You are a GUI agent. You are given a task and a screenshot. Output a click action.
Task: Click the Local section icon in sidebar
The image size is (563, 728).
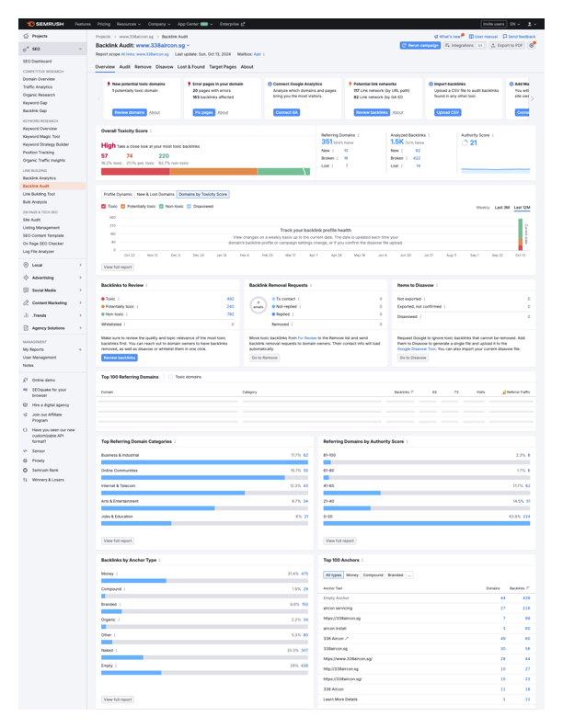point(25,265)
